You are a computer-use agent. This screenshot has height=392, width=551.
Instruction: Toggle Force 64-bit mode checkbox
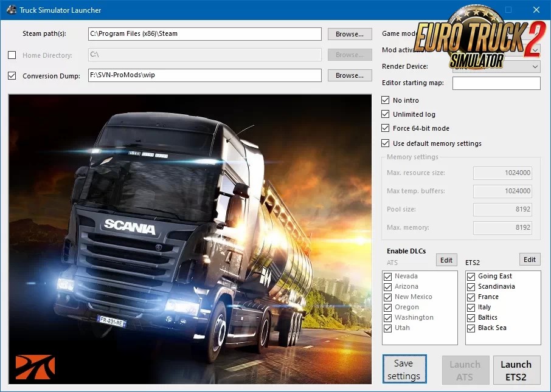386,128
